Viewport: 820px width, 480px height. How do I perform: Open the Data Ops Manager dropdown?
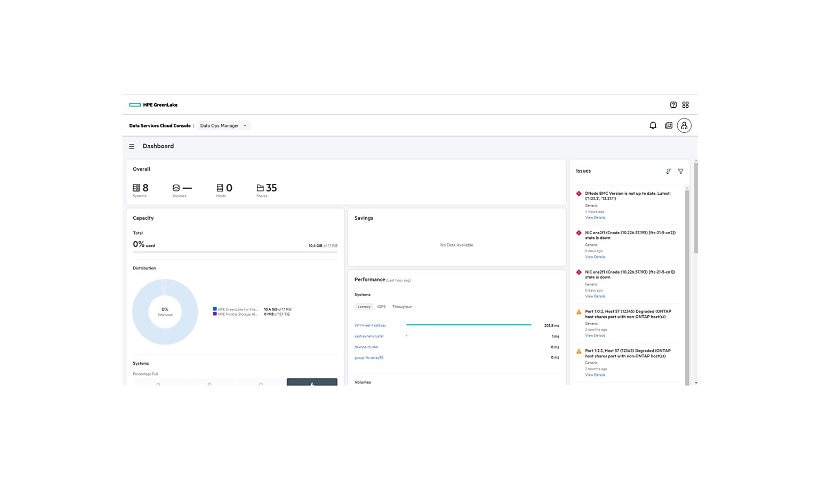pos(223,125)
